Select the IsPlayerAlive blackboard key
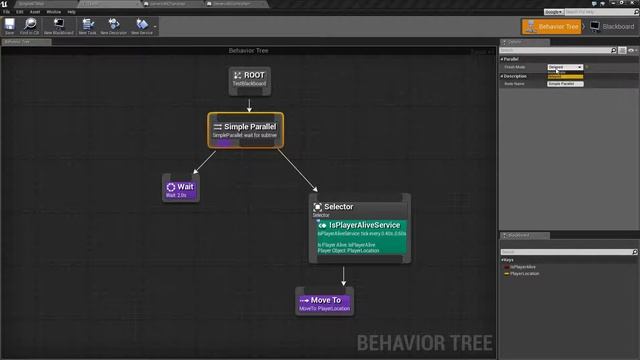640x360 pixels. (x=523, y=267)
